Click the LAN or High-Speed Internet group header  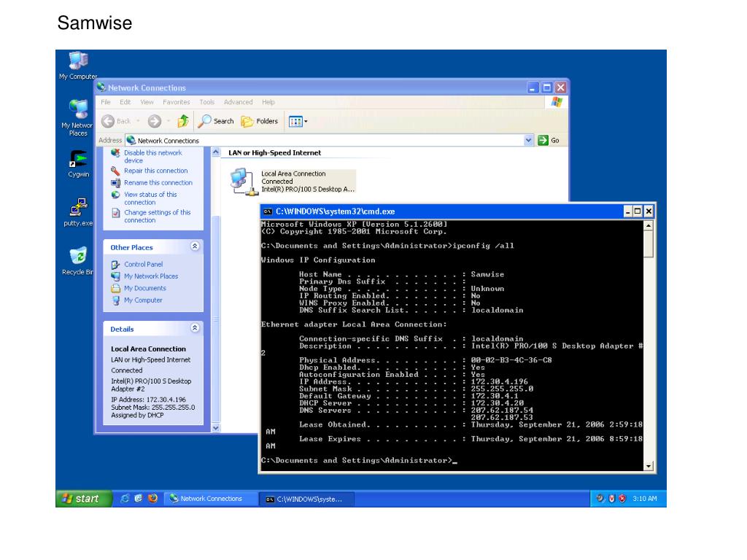tap(274, 153)
